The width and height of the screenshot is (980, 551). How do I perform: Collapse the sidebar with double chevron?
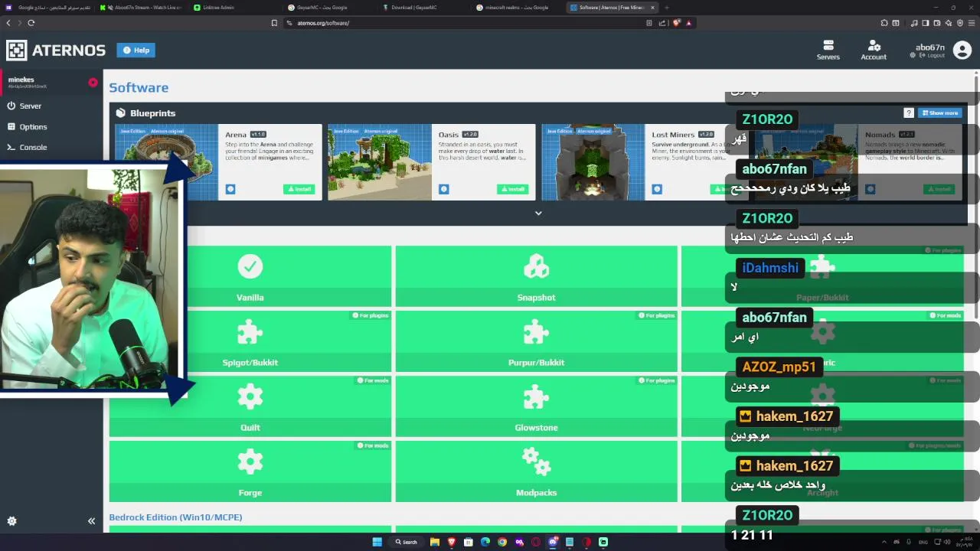91,521
